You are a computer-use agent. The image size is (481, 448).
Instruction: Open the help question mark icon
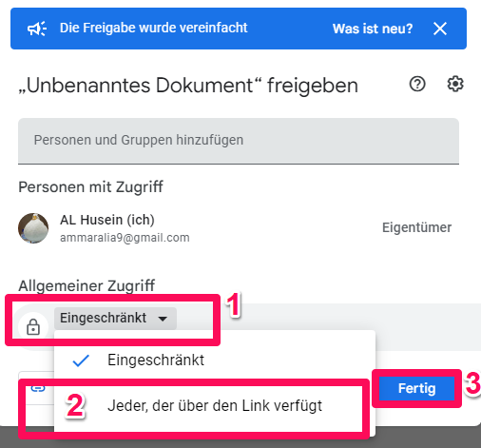click(x=417, y=84)
